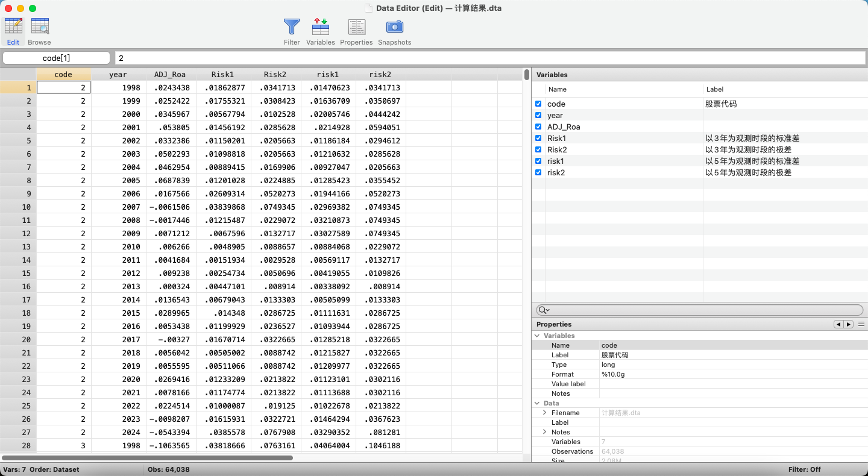The image size is (868, 476).
Task: Click the previous arrow button in Properties
Action: coord(838,324)
